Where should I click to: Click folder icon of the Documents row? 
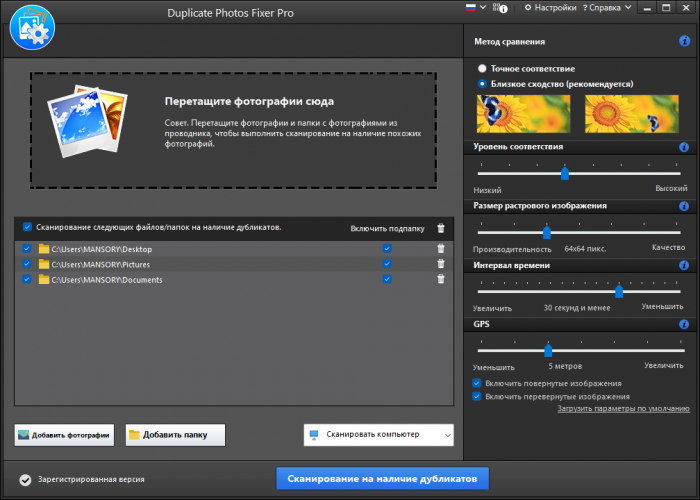pyautogui.click(x=44, y=279)
